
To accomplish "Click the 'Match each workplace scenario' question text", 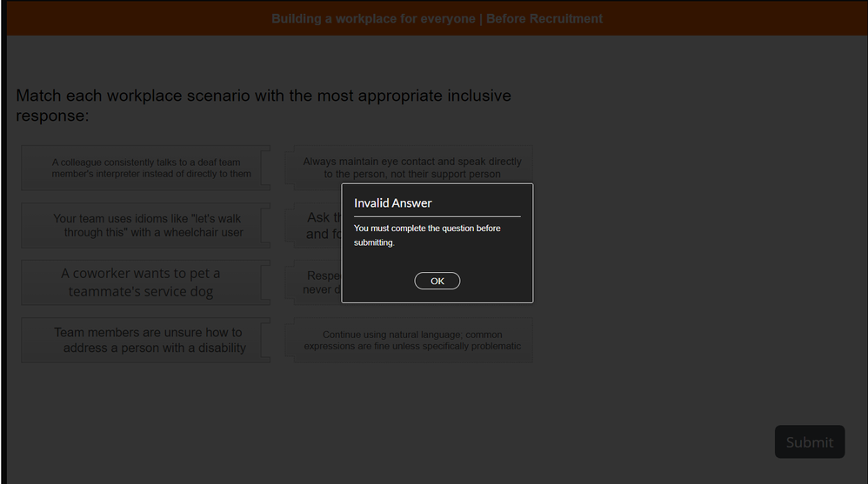I will click(264, 105).
